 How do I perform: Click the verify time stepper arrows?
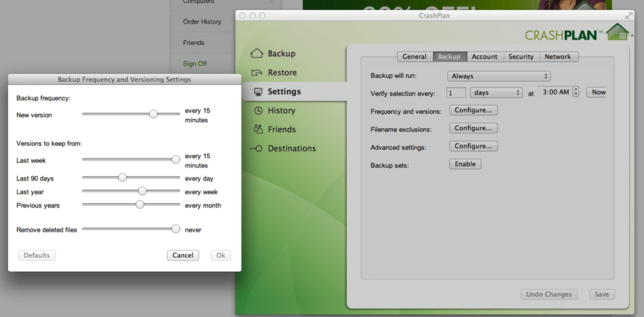[576, 92]
